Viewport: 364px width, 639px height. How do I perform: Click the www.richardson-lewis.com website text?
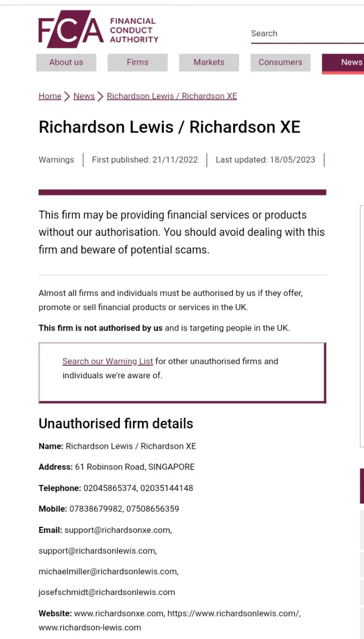(x=90, y=627)
